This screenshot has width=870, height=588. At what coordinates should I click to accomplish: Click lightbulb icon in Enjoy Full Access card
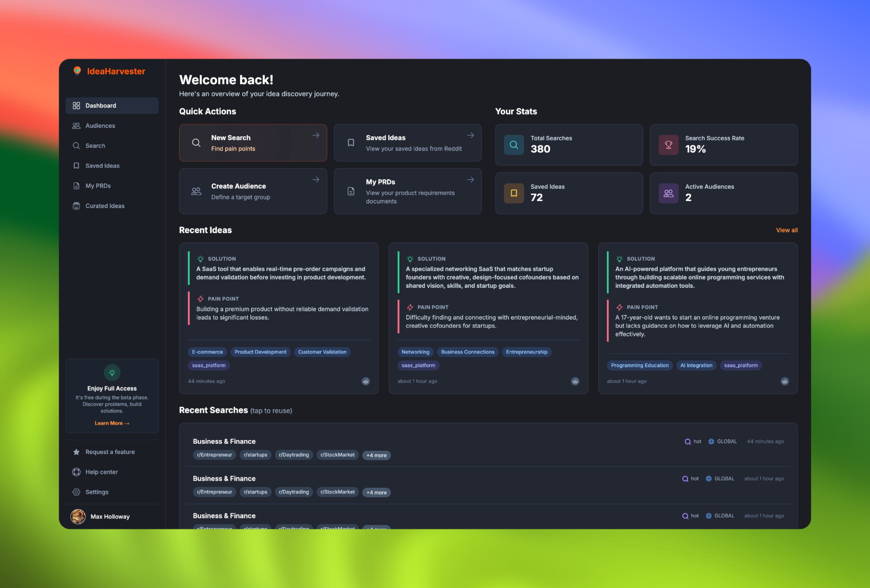click(x=112, y=373)
